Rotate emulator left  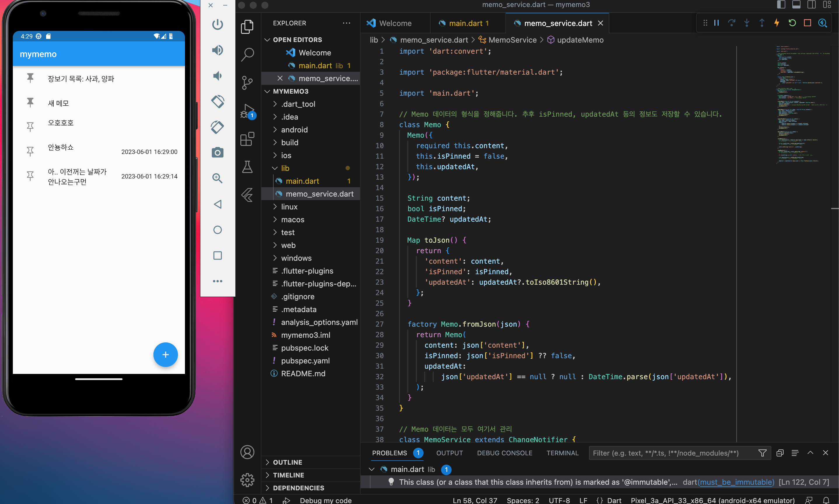pyautogui.click(x=217, y=101)
